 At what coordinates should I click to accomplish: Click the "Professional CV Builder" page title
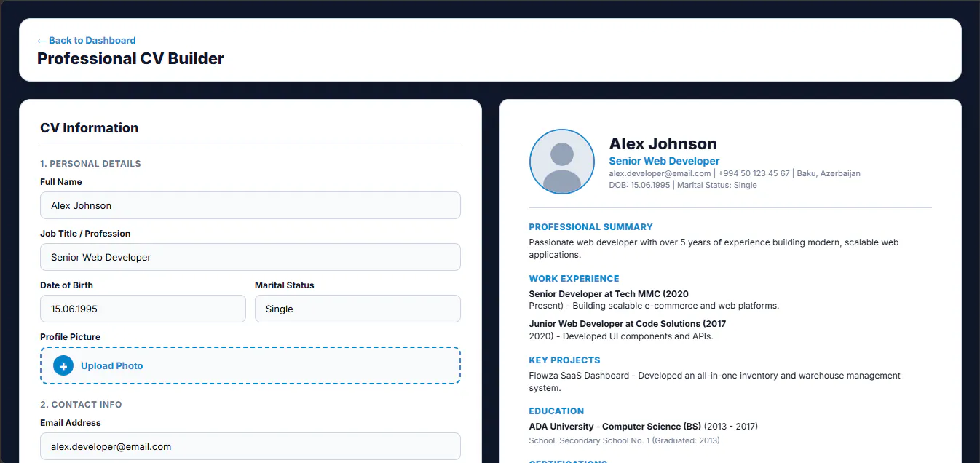pyautogui.click(x=131, y=58)
